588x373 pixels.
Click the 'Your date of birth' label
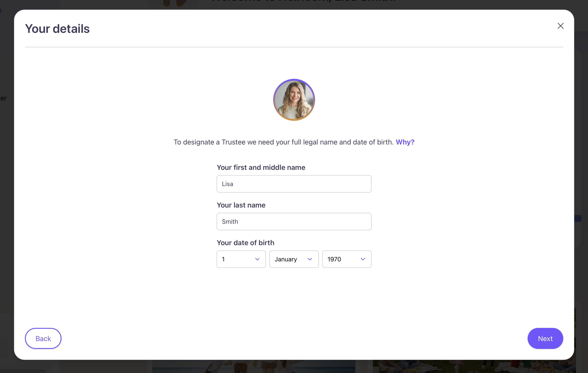[x=245, y=243]
